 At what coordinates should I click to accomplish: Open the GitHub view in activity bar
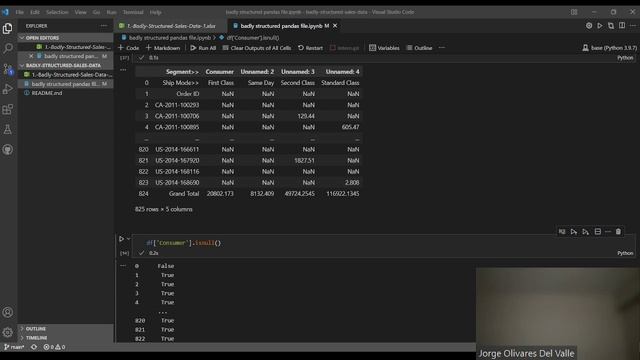pyautogui.click(x=7, y=149)
